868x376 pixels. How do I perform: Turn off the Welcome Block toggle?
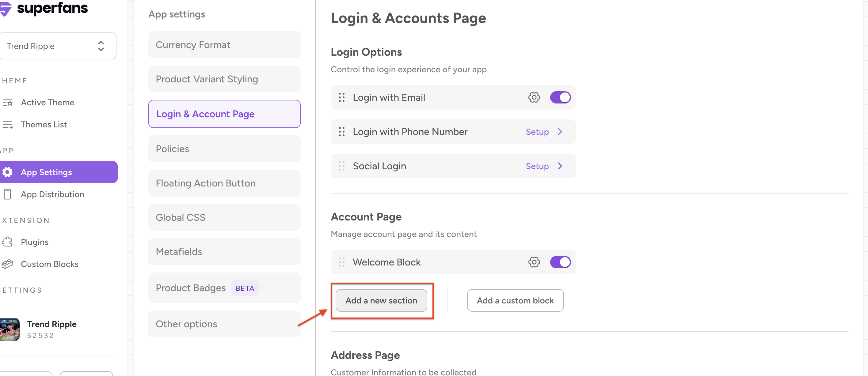pos(560,262)
